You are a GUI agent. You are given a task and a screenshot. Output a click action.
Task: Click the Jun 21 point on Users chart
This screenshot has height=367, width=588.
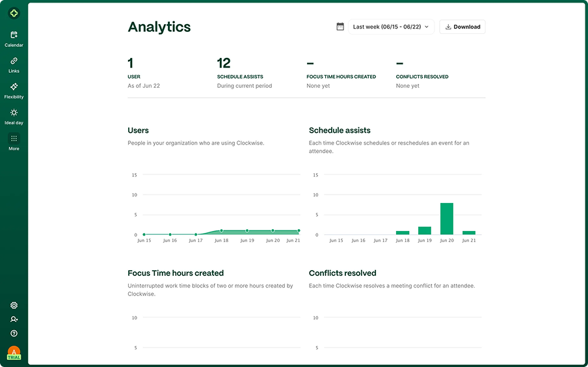click(x=299, y=230)
